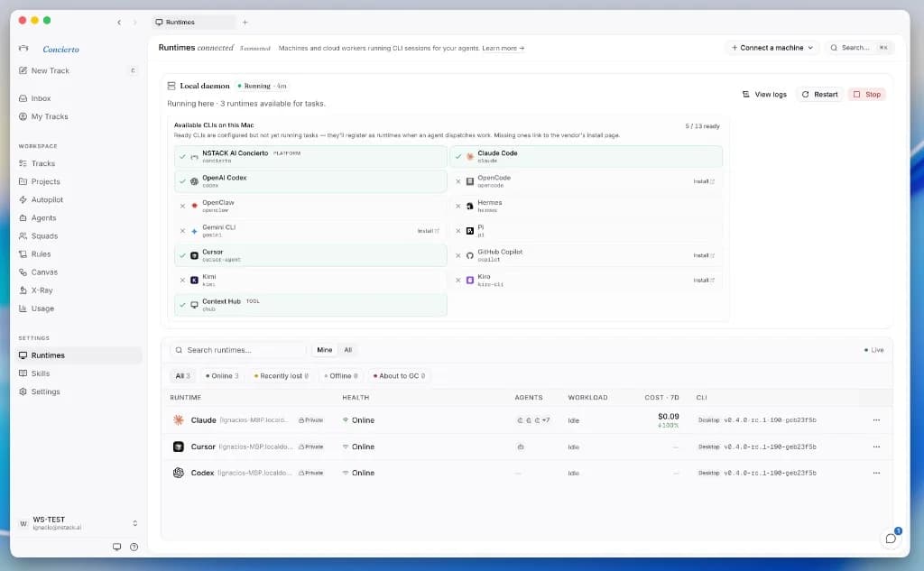Click the help question mark icon
Viewport: 924px width, 571px height.
[134, 547]
